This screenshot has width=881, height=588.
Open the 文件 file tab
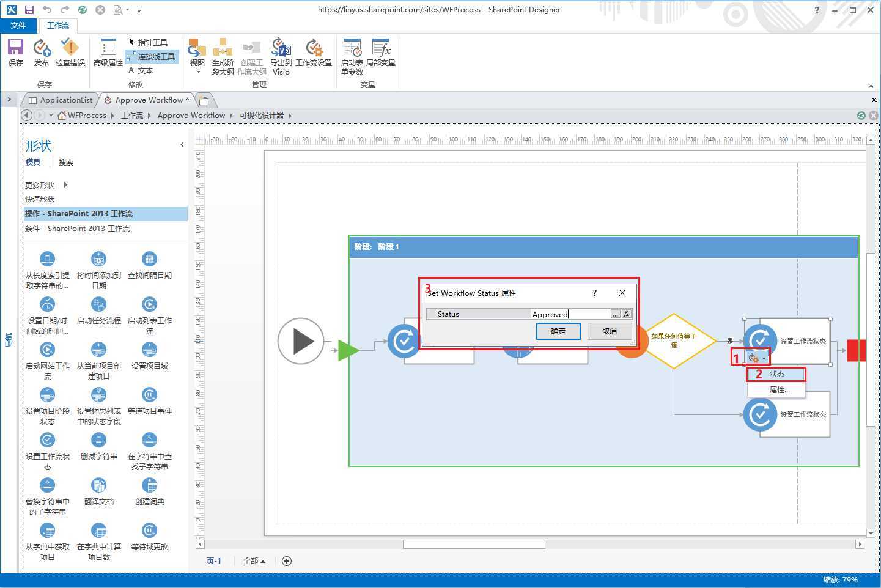18,25
